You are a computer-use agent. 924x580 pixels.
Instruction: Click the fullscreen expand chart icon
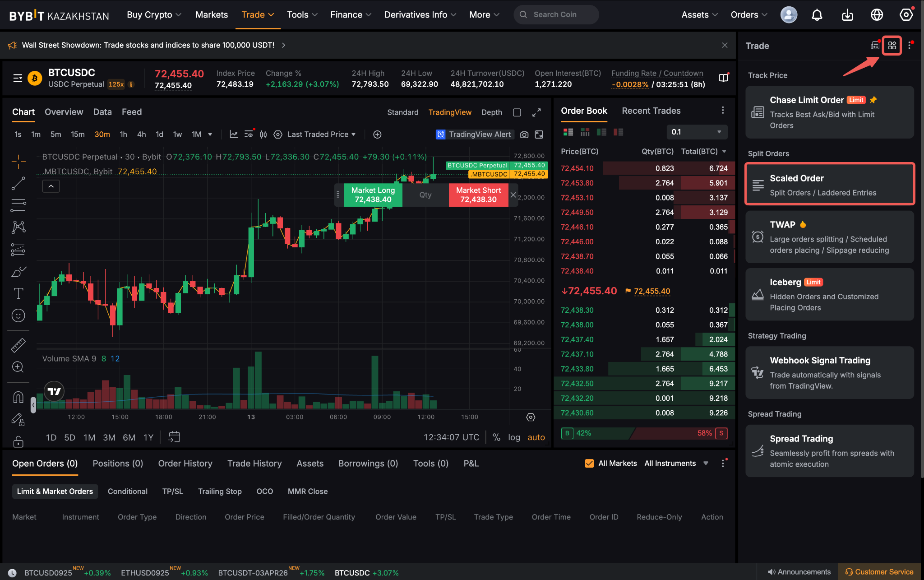tap(536, 112)
